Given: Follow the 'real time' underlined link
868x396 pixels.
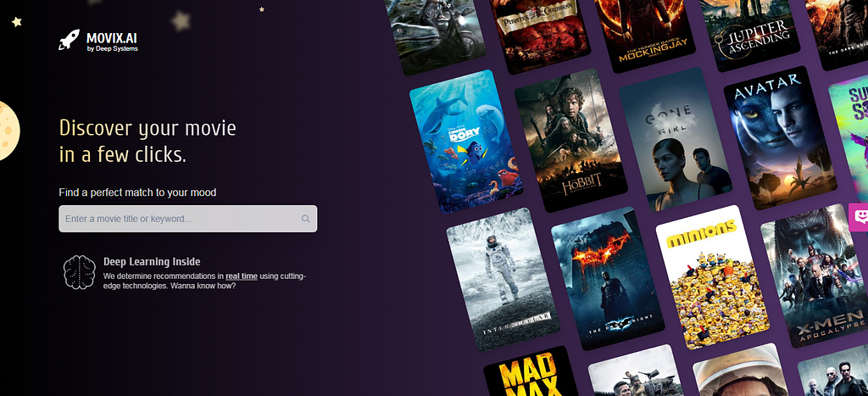Looking at the screenshot, I should coord(242,276).
